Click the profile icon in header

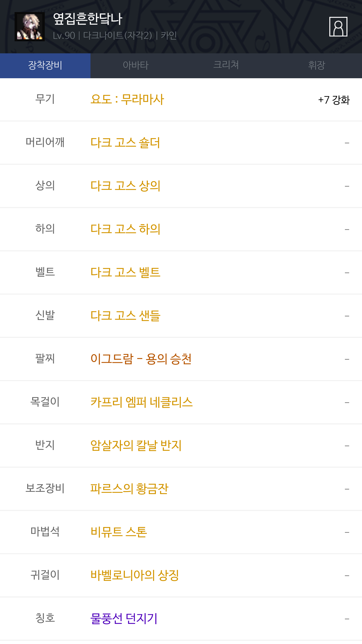click(338, 27)
